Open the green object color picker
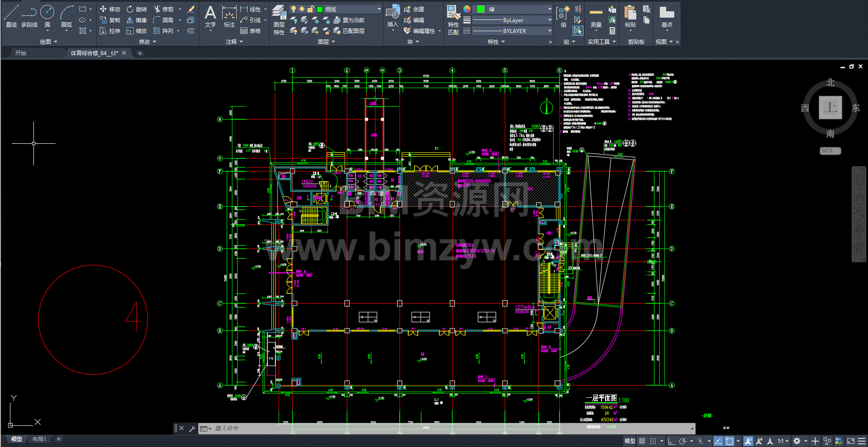The height and width of the screenshot is (447, 868). [513, 9]
